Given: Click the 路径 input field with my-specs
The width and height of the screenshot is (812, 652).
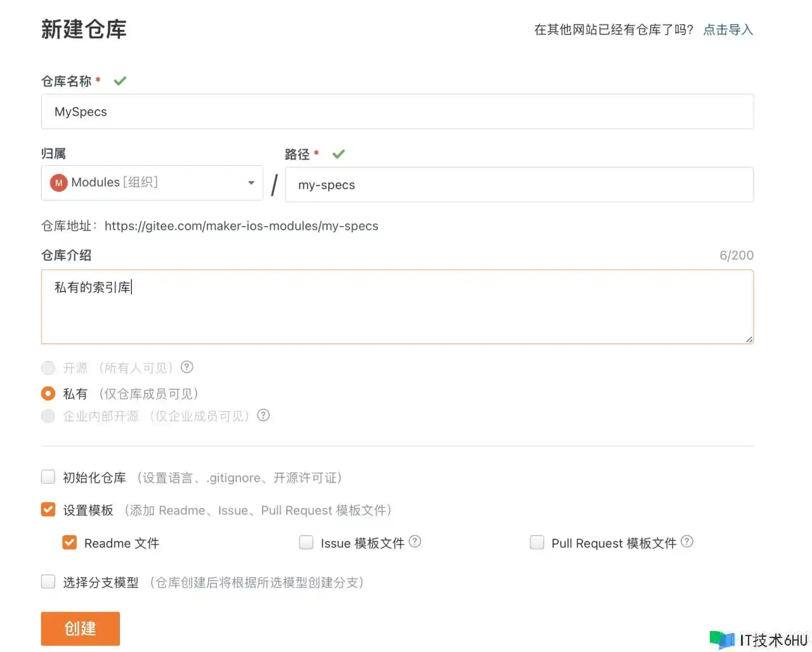Looking at the screenshot, I should click(x=519, y=185).
